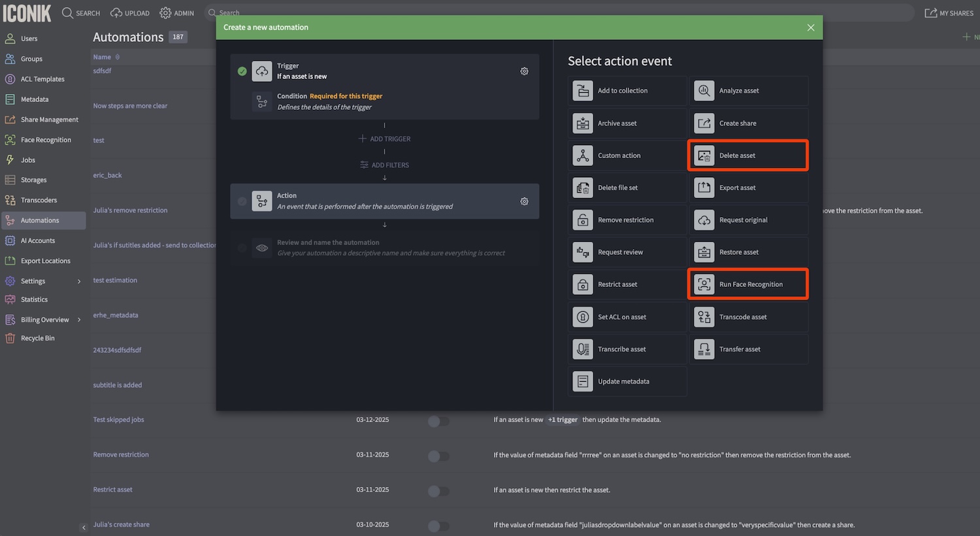This screenshot has height=536, width=980.
Task: Click ADD TRIGGER in the automation builder
Action: click(384, 139)
